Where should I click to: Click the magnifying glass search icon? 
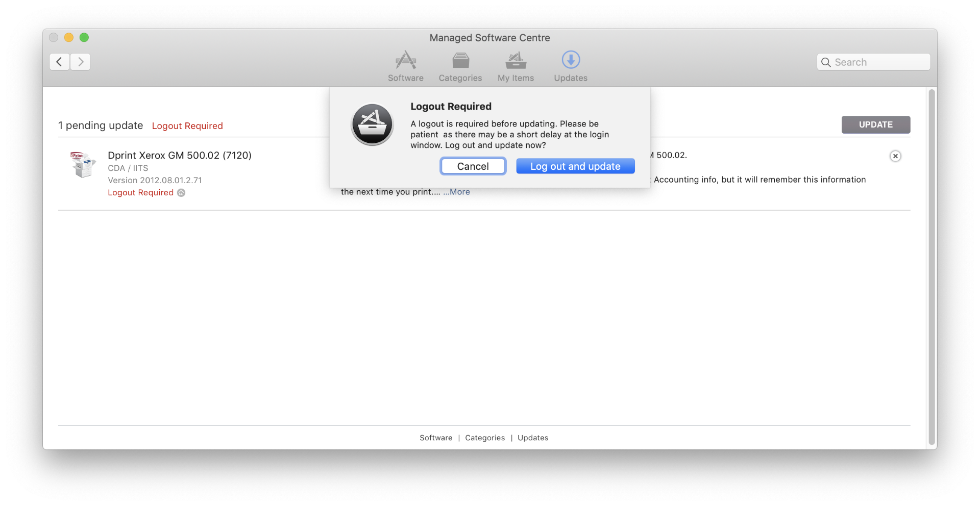[826, 62]
